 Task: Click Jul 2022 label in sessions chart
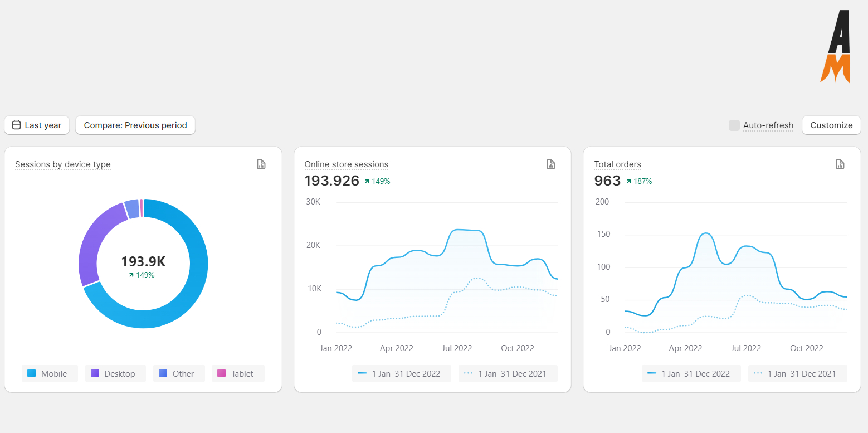(x=457, y=348)
